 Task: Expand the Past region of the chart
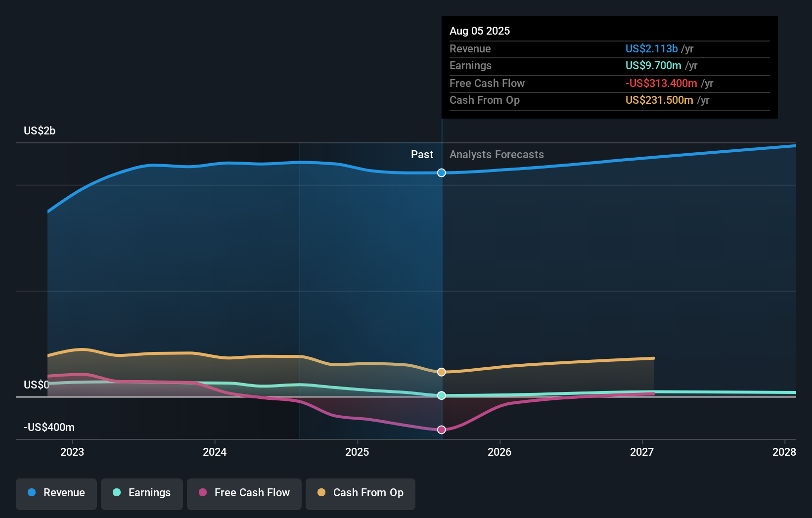422,154
